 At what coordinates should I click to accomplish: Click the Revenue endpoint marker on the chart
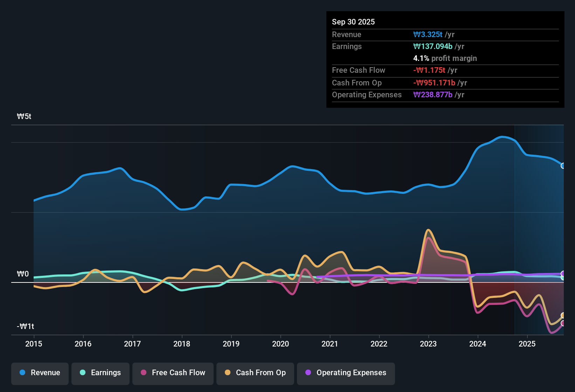[563, 165]
